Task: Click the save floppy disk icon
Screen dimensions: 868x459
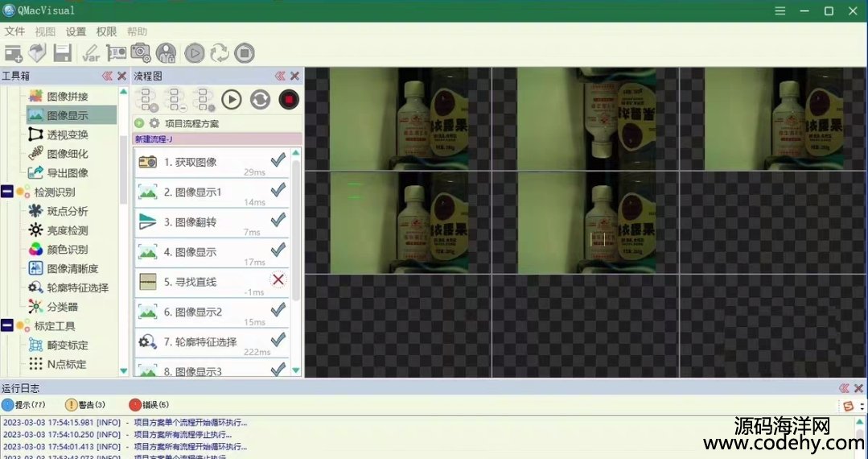Action: pos(63,53)
